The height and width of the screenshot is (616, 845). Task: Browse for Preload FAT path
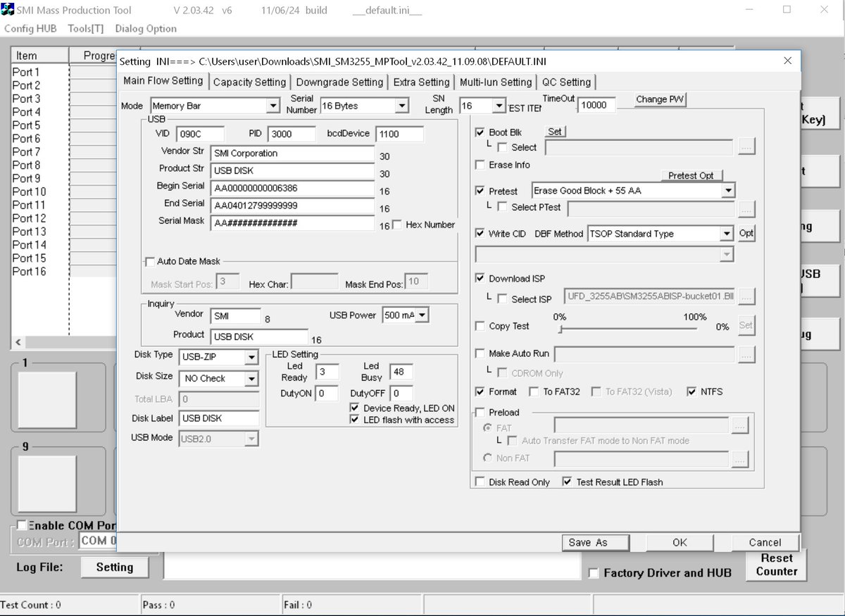739,425
